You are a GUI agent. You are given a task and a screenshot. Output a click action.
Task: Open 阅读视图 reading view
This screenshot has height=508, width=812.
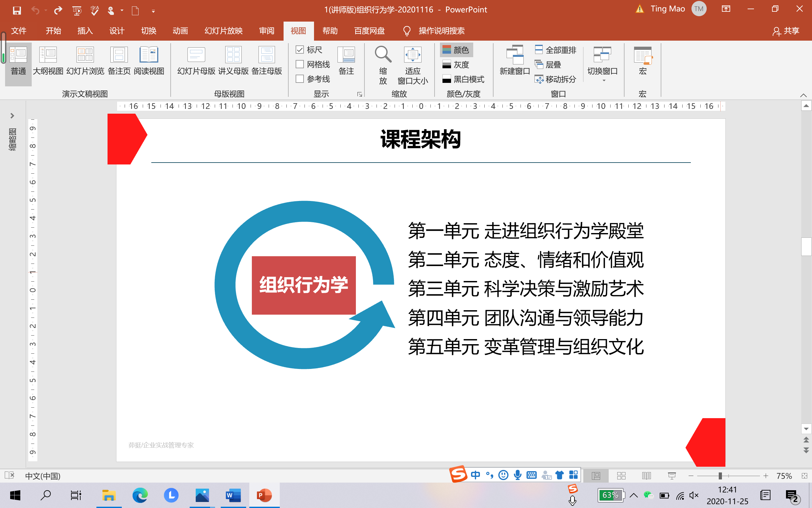coord(149,61)
